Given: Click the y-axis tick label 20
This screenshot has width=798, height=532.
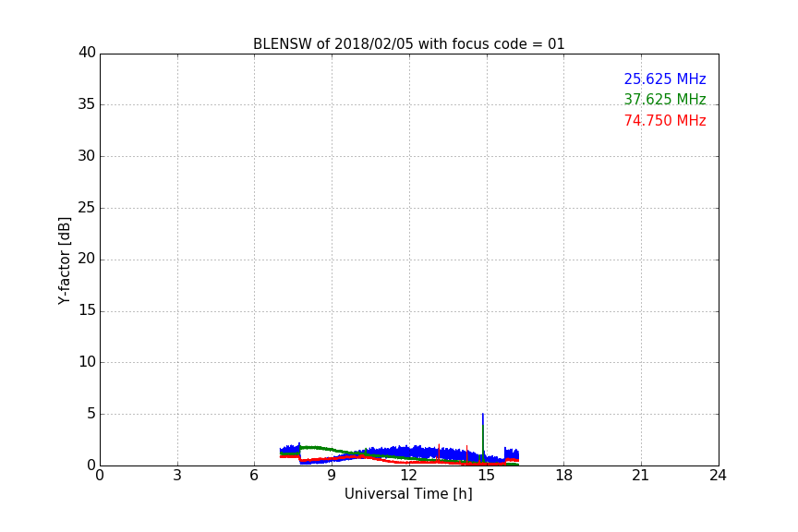Looking at the screenshot, I should pos(87,259).
